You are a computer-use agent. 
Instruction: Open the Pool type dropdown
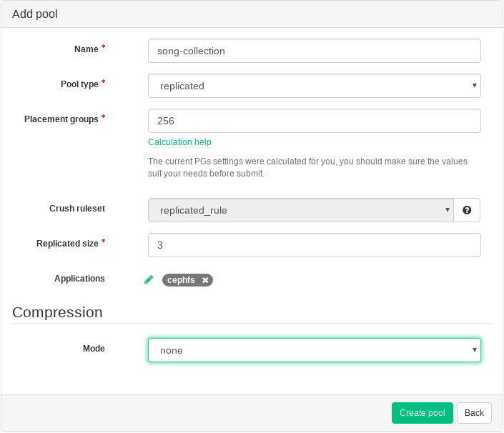click(314, 86)
